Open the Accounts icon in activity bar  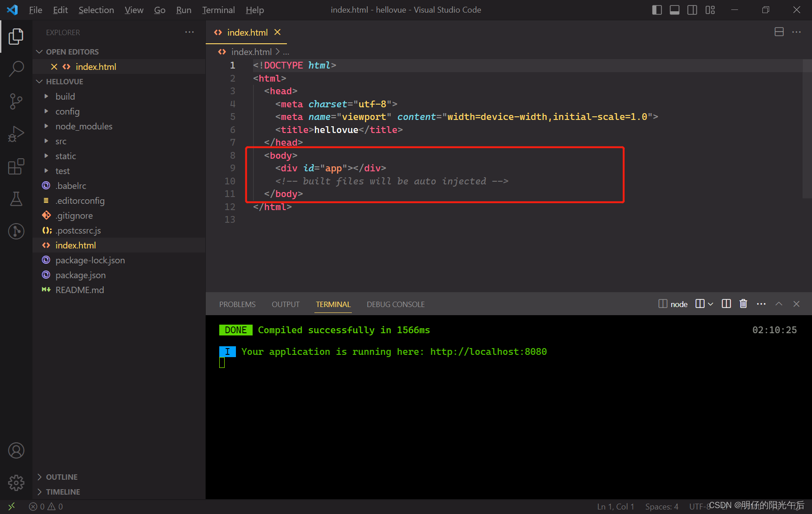pyautogui.click(x=16, y=450)
